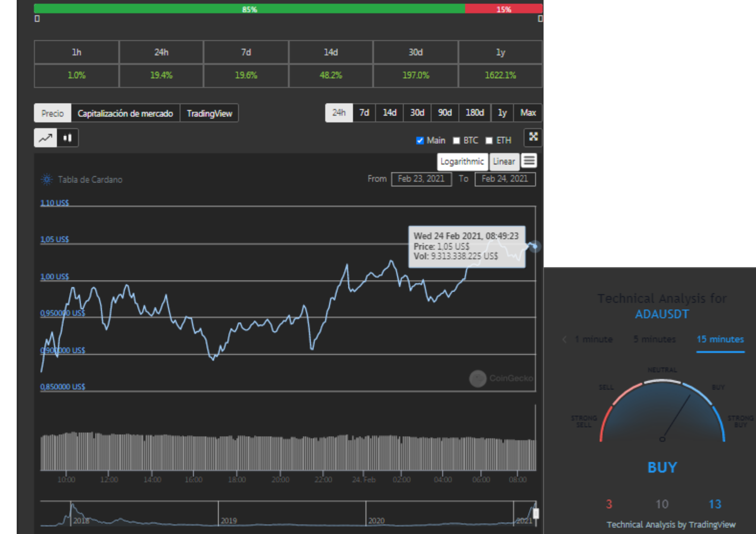
Task: Select the 180d chart range
Action: (475, 112)
